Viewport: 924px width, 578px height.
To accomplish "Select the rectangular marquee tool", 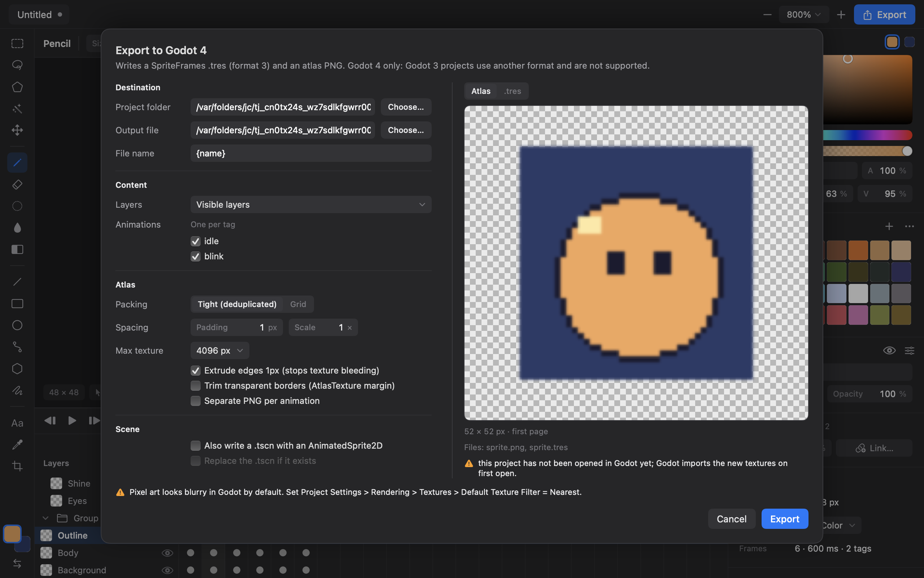I will 17,44.
